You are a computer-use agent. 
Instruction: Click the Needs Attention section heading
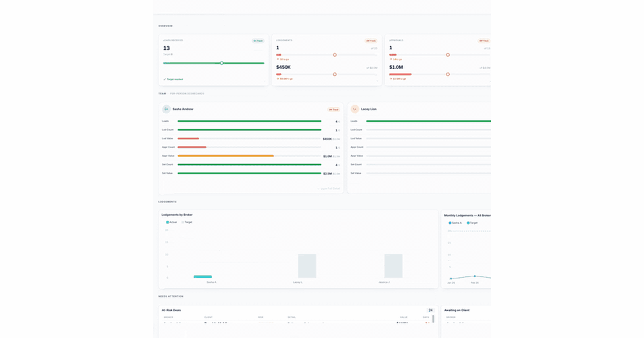(171, 296)
